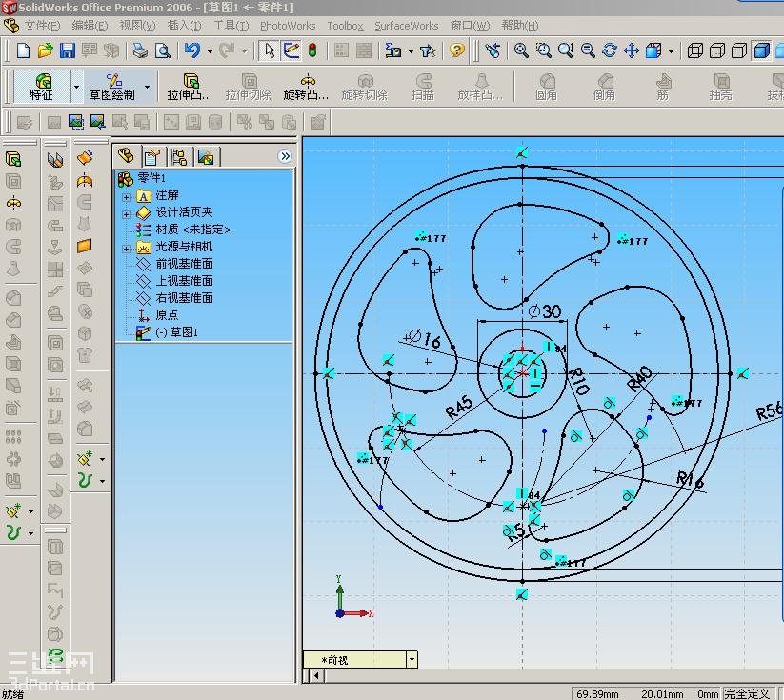The height and width of the screenshot is (700, 784).
Task: Open the 视图(V) menu
Action: click(x=137, y=26)
